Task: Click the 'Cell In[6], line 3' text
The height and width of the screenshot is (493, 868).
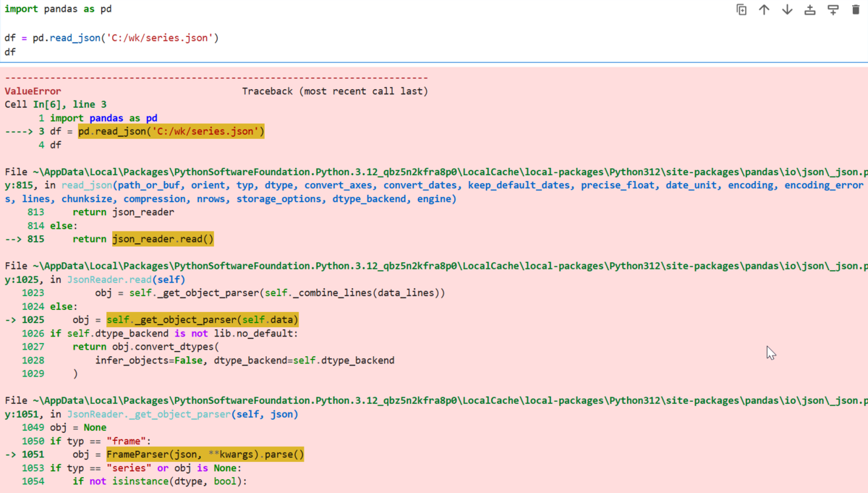Action: point(56,104)
